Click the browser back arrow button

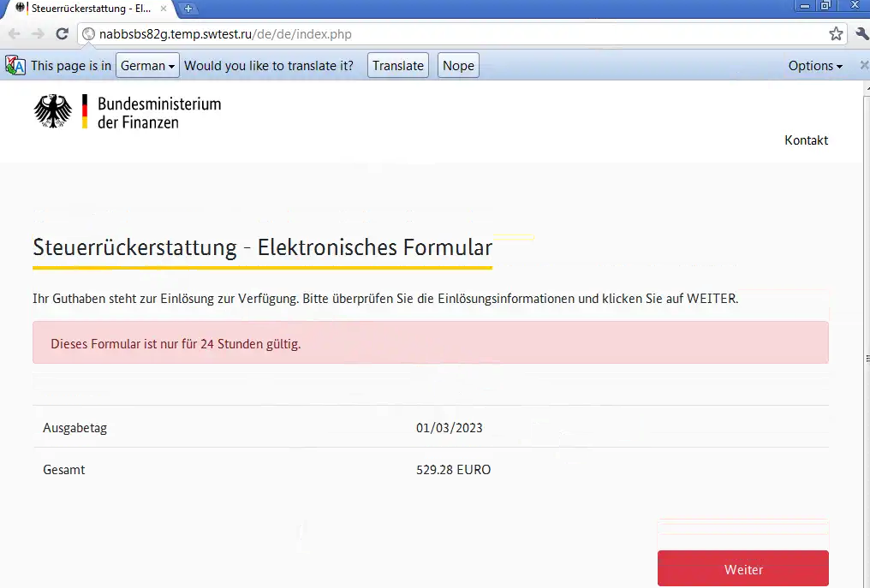(15, 34)
